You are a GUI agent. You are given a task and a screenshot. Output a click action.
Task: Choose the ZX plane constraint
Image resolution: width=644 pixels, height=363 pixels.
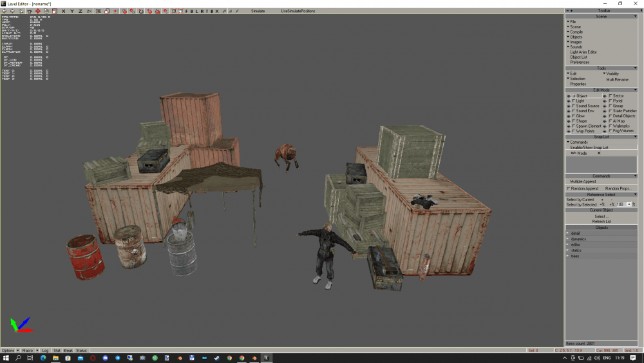click(x=89, y=11)
